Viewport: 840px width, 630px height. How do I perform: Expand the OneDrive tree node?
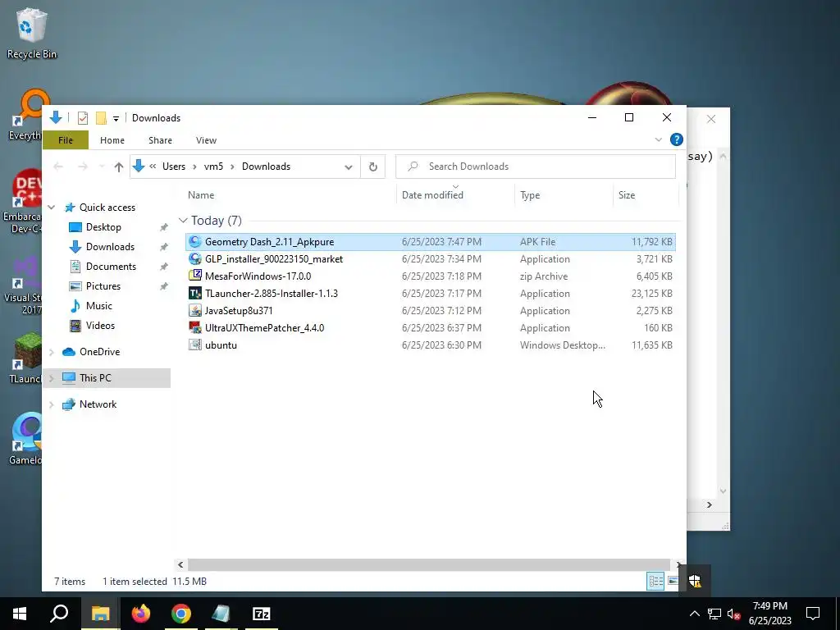coord(52,352)
